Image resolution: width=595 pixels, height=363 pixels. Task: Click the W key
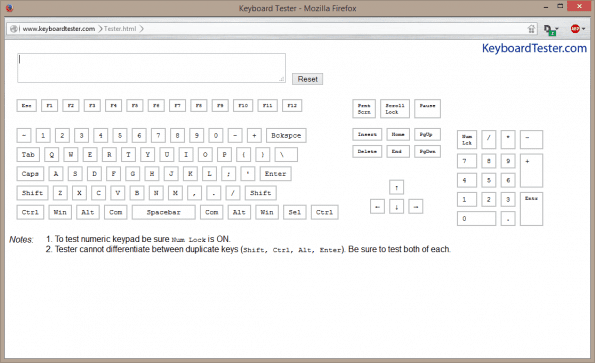point(71,154)
